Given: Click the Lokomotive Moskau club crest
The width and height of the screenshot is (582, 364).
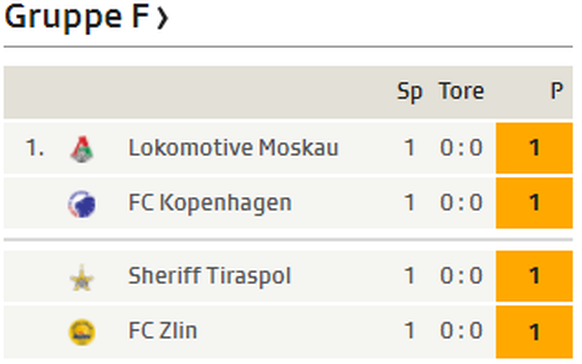Looking at the screenshot, I should click(82, 149).
